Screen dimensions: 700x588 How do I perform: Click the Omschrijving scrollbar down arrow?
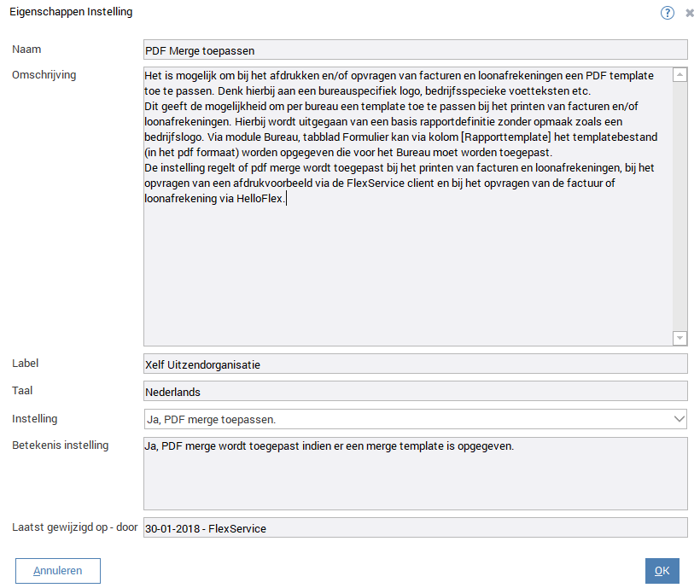(x=680, y=338)
